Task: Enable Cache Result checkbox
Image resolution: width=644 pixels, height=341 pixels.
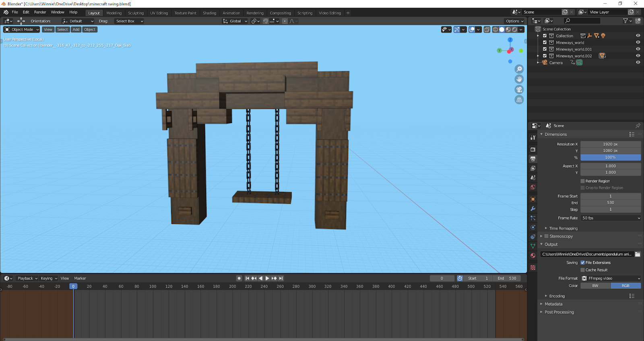Action: [x=582, y=270]
